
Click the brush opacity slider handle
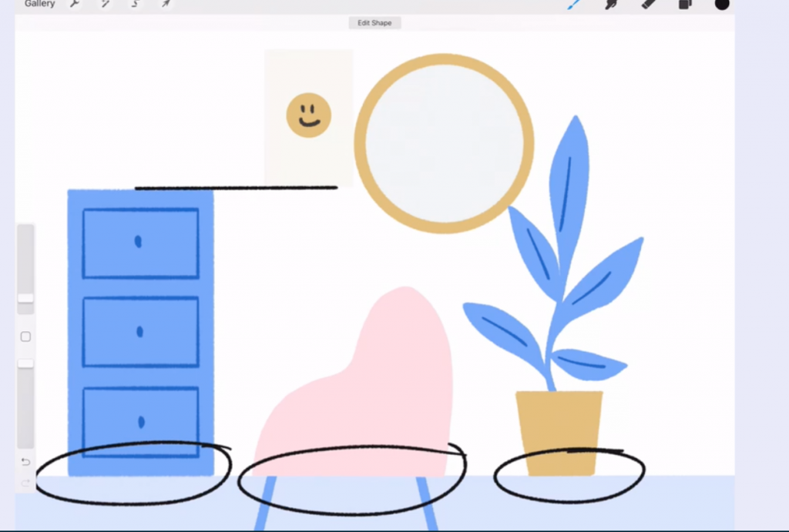[x=25, y=363]
